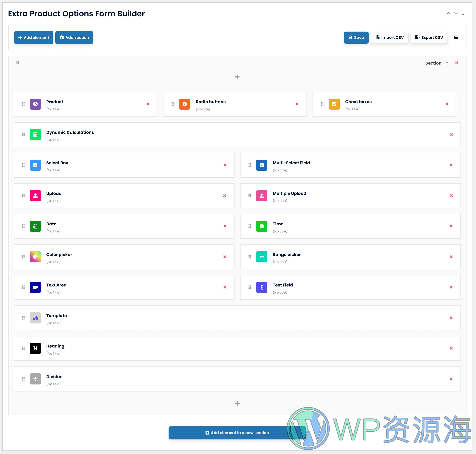The height and width of the screenshot is (454, 476).
Task: Click Import CSV button
Action: tap(389, 38)
